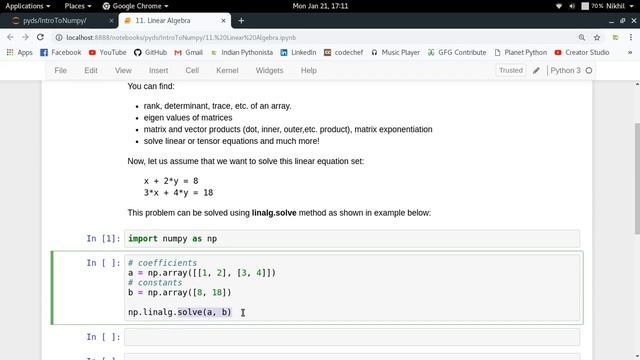Open the GitHub bookmark
The image size is (640, 360).
point(150,52)
